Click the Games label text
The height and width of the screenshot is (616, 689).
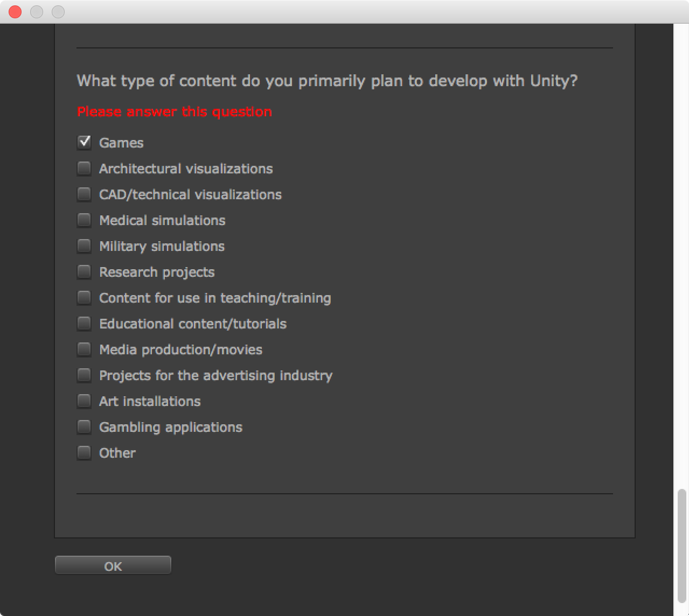121,143
